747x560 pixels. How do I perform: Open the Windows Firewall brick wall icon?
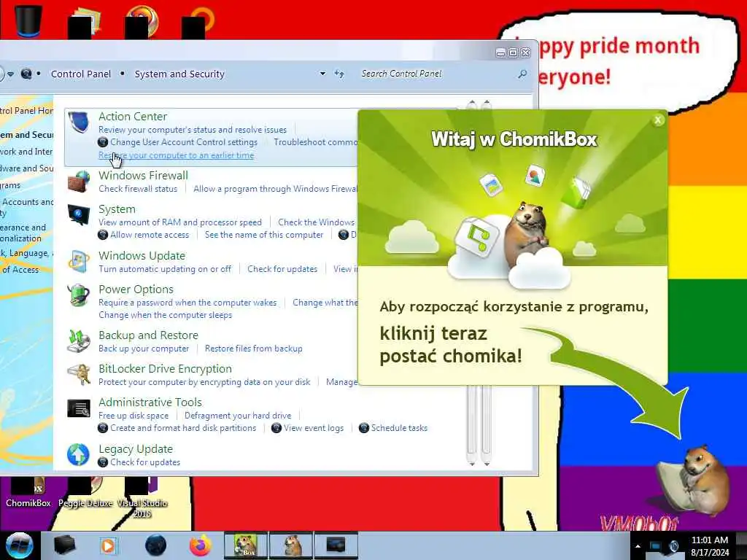click(x=79, y=182)
